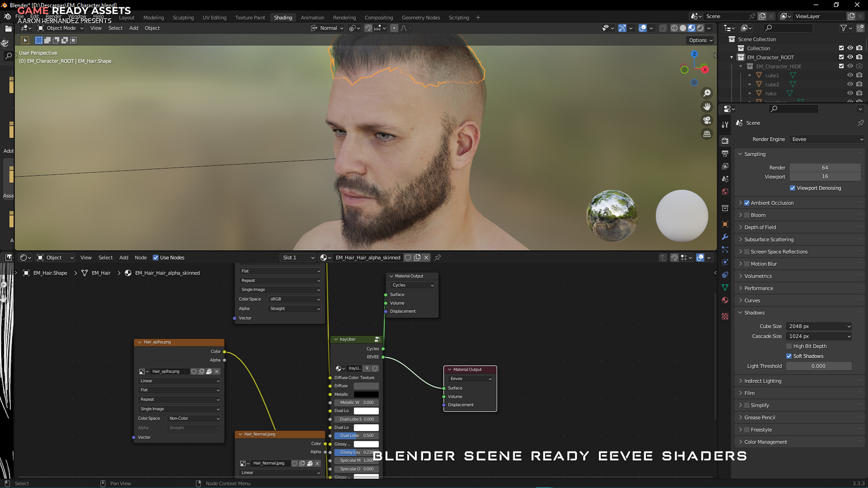Toggle Viewport Denoising checkbox
868x488 pixels.
tap(792, 188)
